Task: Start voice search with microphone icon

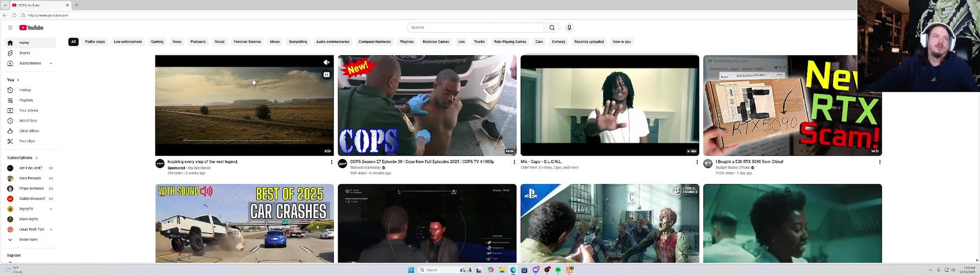Action: click(569, 28)
